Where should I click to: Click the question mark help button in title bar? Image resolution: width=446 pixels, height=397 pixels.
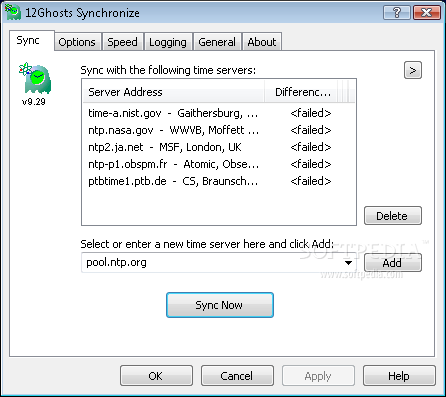(x=396, y=13)
